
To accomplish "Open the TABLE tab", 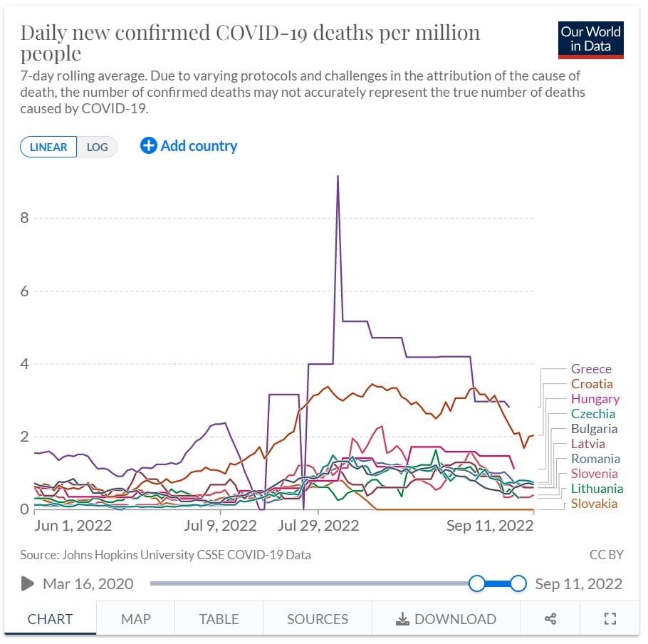I will click(219, 618).
